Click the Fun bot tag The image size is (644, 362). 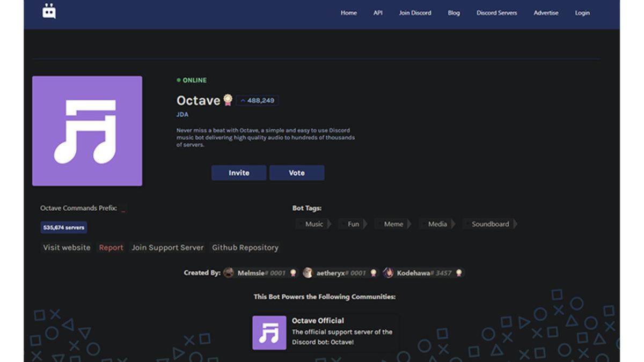(x=352, y=224)
